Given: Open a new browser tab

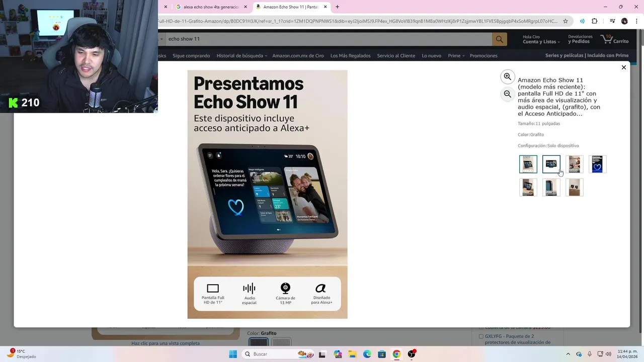Looking at the screenshot, I should click(x=337, y=7).
